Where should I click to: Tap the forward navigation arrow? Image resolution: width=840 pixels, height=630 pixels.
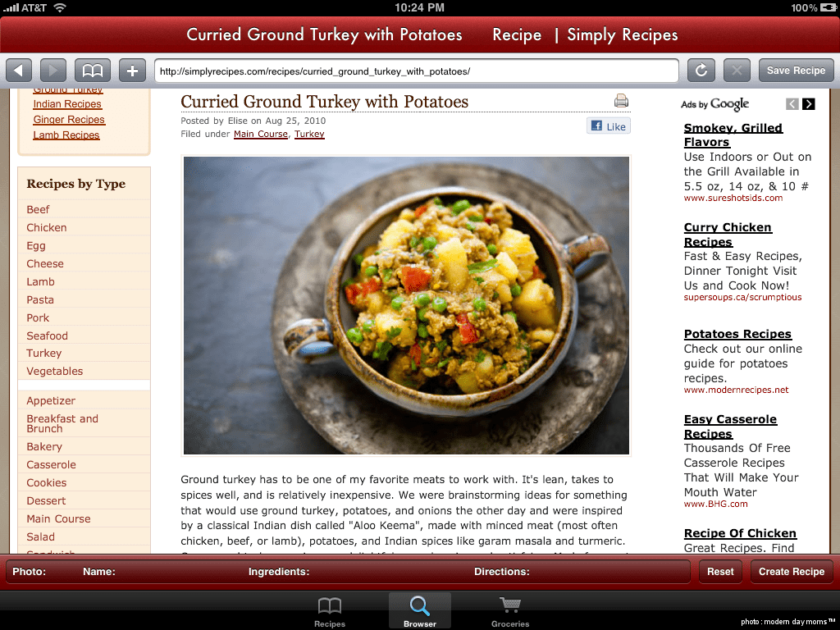tap(53, 71)
